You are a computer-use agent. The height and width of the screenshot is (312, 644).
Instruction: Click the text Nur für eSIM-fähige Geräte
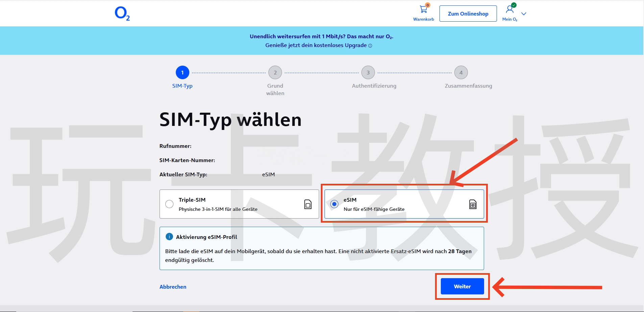[374, 209]
